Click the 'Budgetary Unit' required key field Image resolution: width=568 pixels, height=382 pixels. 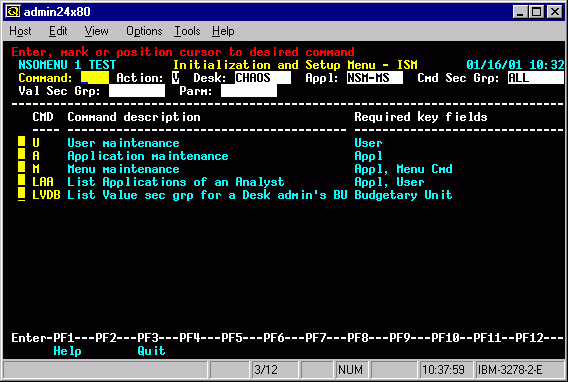(x=403, y=195)
